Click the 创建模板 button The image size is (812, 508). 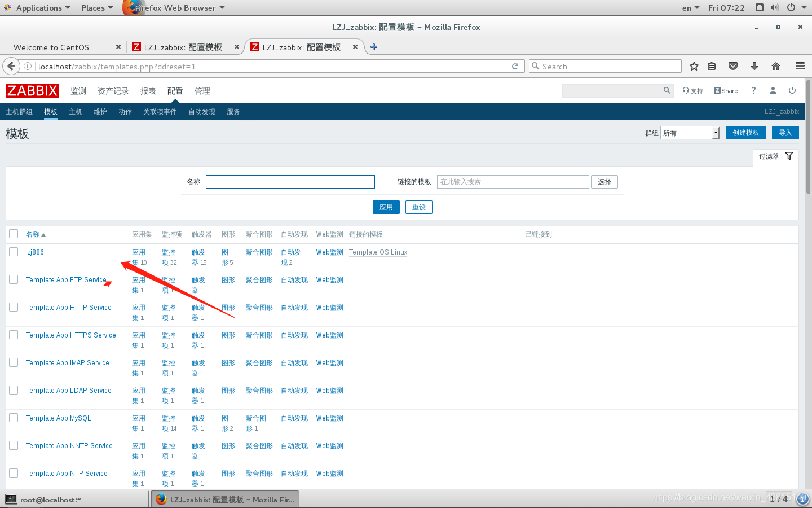[x=745, y=133]
